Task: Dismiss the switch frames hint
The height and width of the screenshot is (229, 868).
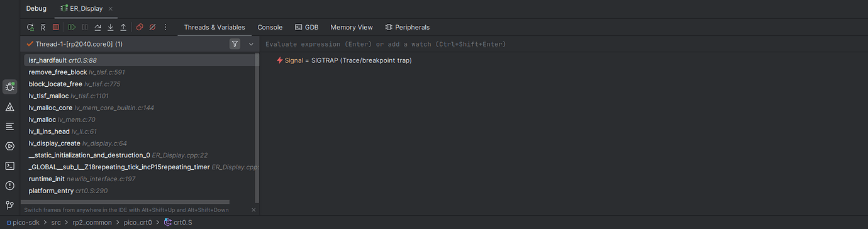Action: tap(253, 210)
